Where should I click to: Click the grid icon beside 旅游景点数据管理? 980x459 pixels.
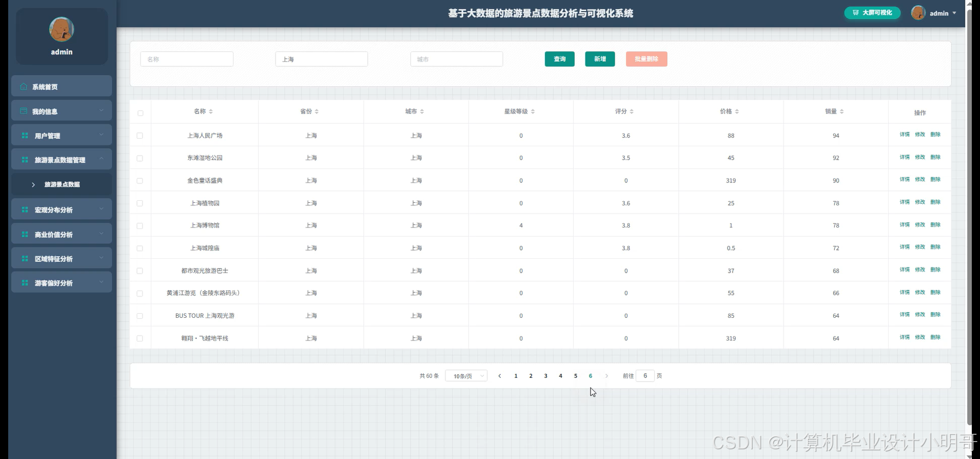coord(25,160)
